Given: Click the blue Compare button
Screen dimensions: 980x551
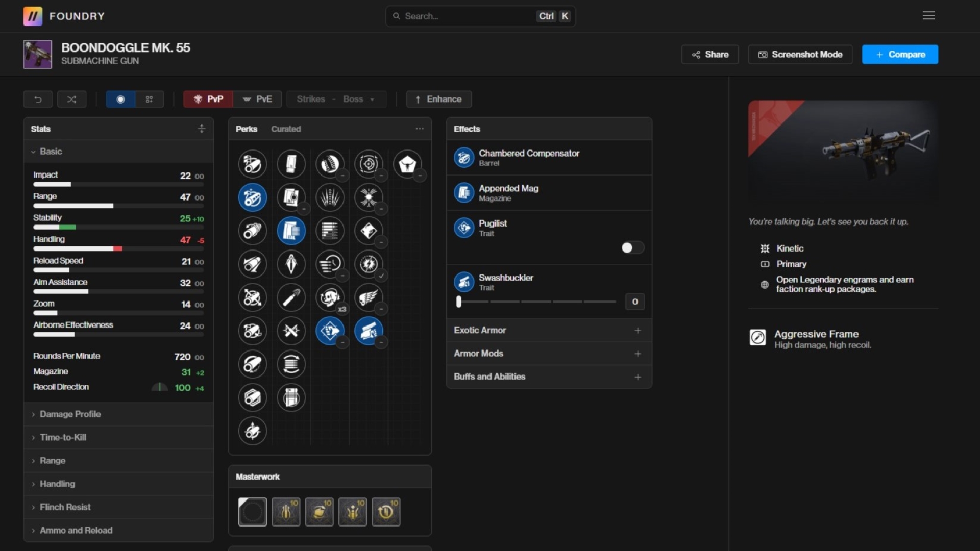Looking at the screenshot, I should [x=899, y=55].
